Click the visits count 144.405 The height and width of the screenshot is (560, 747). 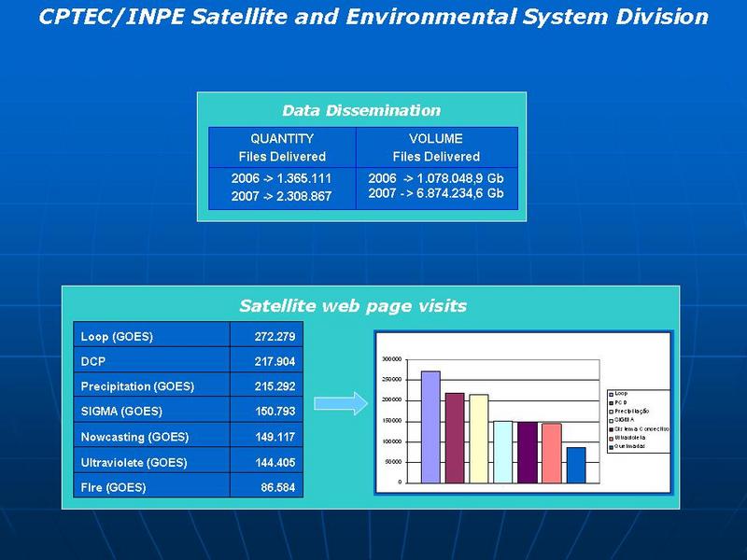275,462
